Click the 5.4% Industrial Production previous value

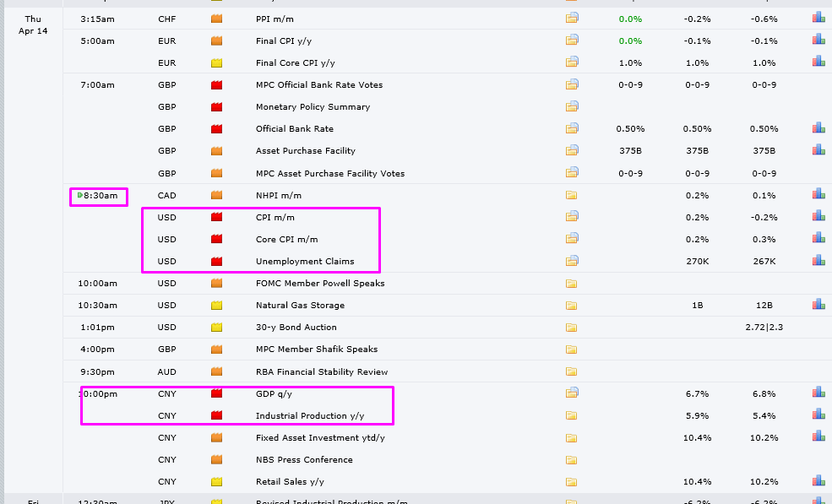point(764,416)
